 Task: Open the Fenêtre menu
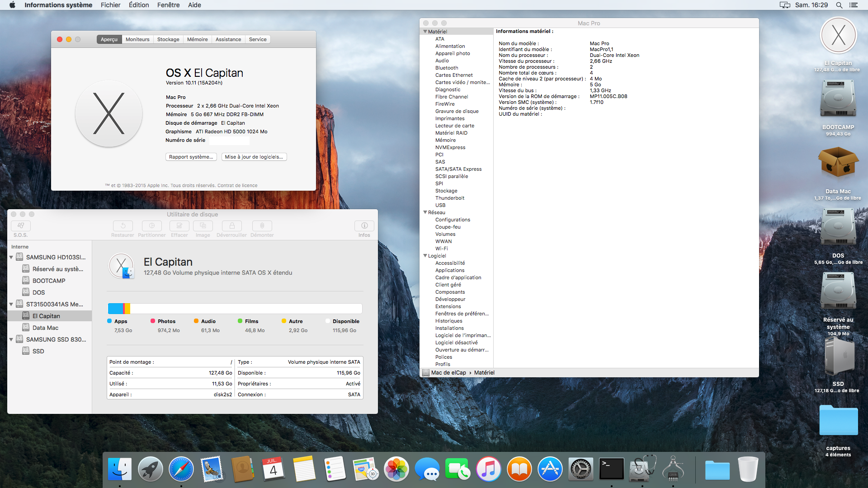pyautogui.click(x=168, y=5)
